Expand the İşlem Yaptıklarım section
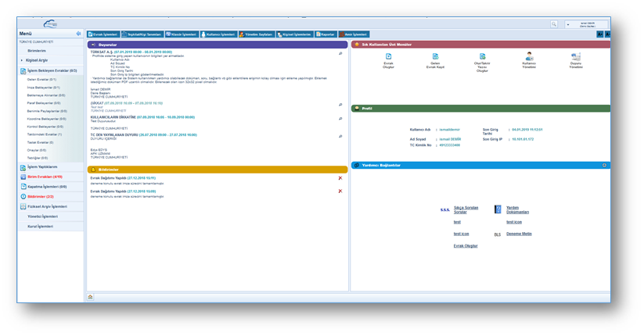 42,166
